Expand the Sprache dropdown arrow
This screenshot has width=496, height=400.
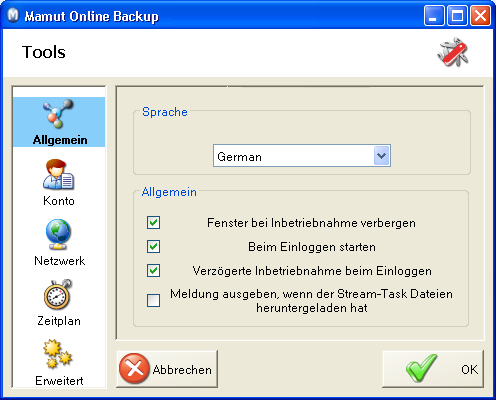point(382,155)
